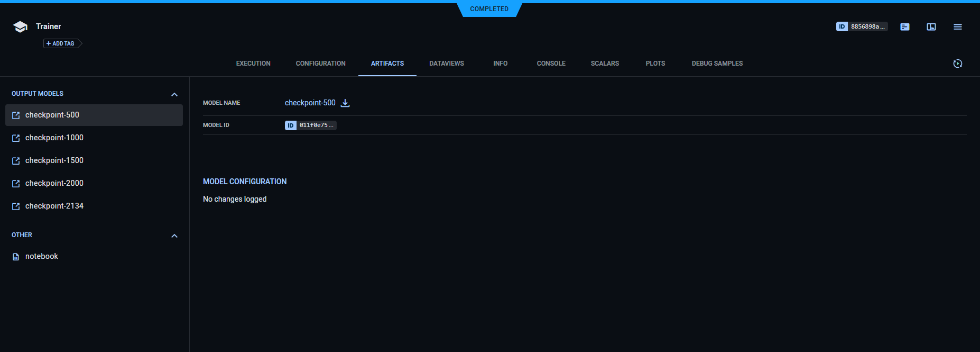The height and width of the screenshot is (352, 980).
Task: Collapse the Output Models section
Action: [x=174, y=94]
